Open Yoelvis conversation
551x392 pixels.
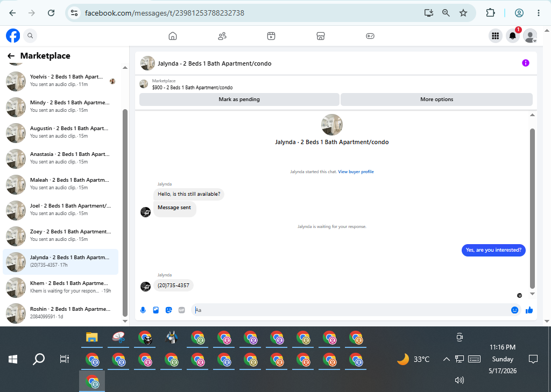(60, 81)
